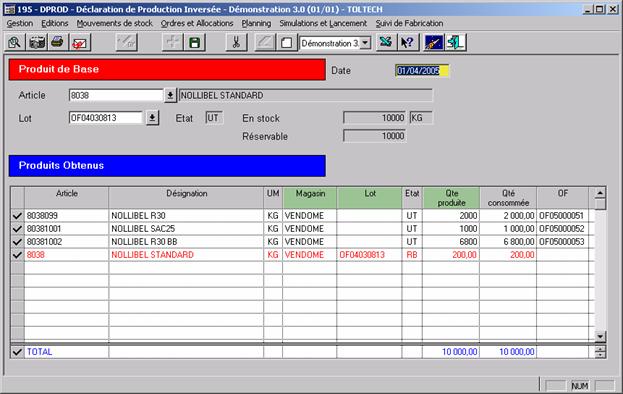Screen dimensions: 623x394
Task: Click the OF column header
Action: pos(563,197)
